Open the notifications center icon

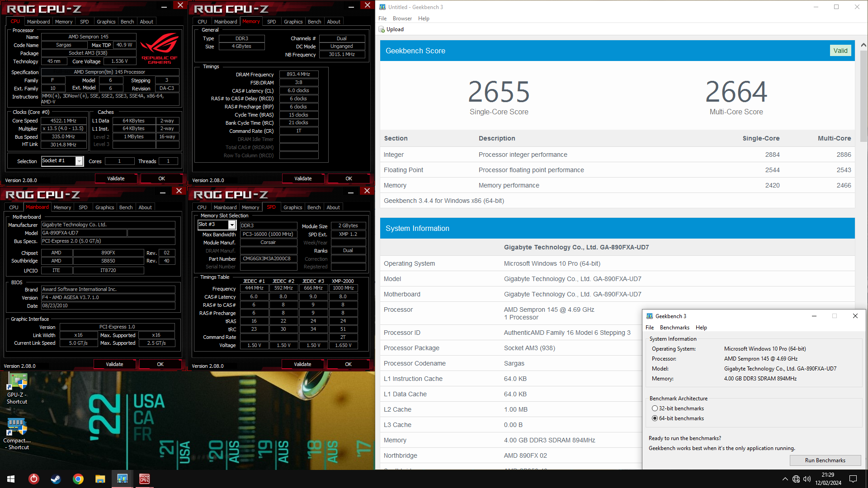(x=853, y=479)
